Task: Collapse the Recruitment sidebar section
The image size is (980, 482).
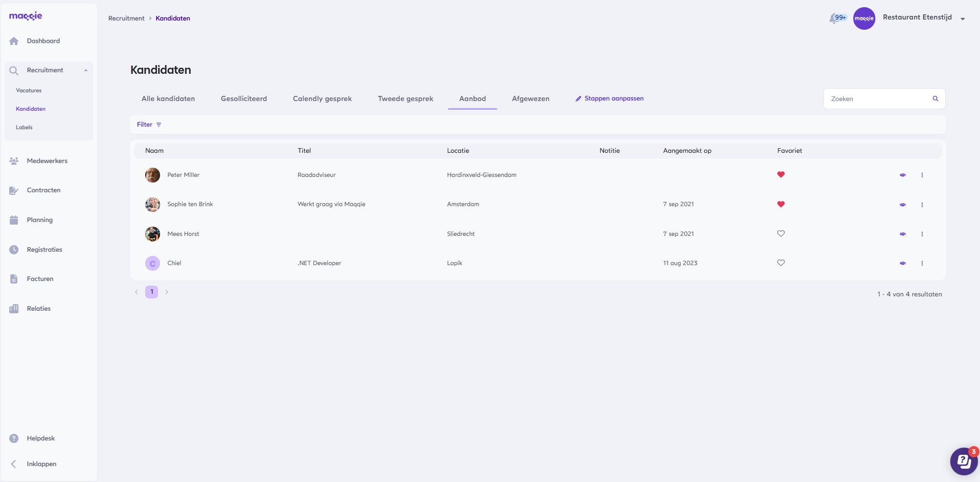Action: 86,70
